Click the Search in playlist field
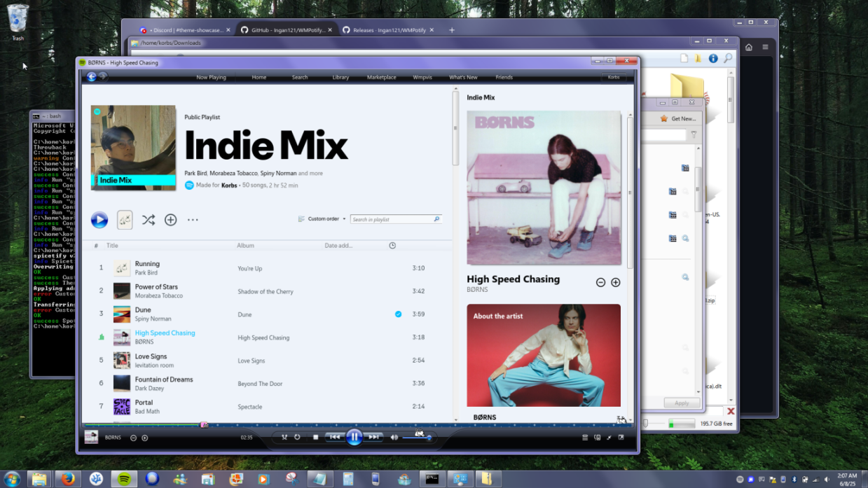The image size is (868, 488). [392, 219]
